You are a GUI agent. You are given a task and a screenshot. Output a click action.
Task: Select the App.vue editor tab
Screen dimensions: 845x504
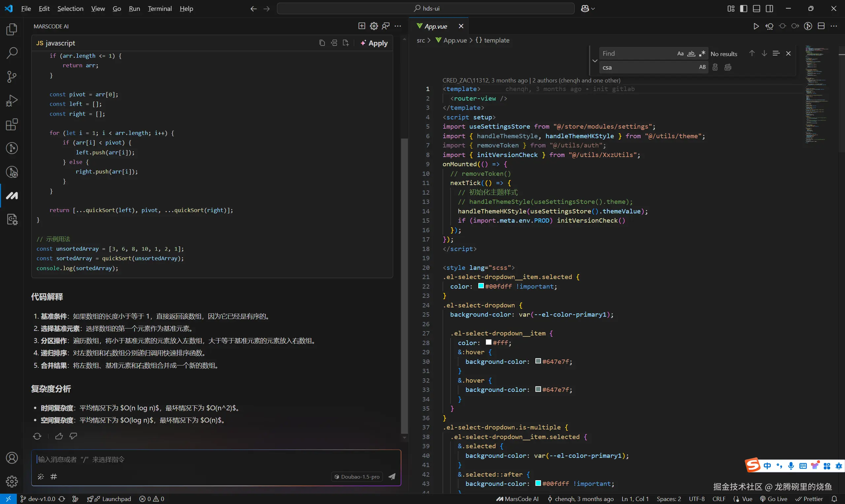pos(436,26)
